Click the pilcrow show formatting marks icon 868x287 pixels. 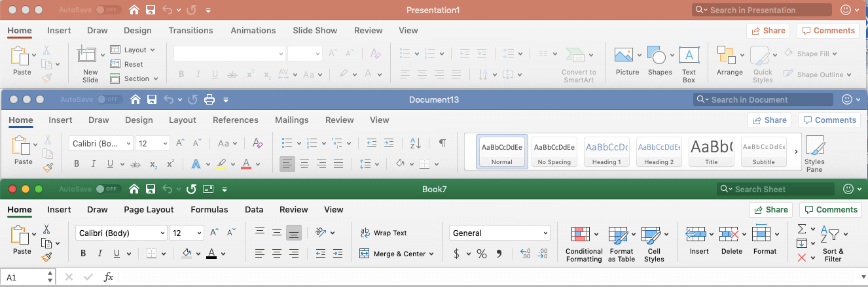[443, 143]
